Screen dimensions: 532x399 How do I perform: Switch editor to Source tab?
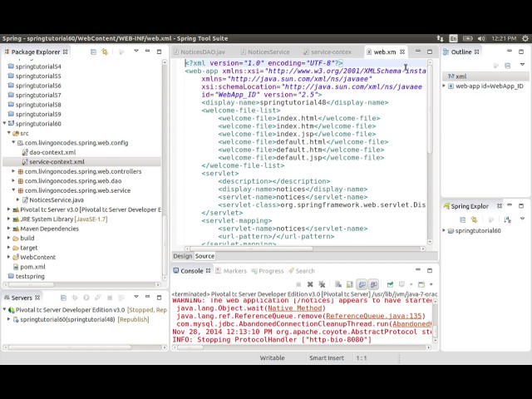204,256
